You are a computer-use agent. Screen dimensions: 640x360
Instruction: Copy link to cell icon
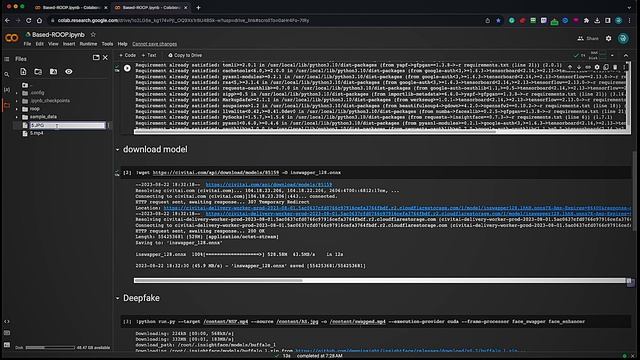pos(588,67)
